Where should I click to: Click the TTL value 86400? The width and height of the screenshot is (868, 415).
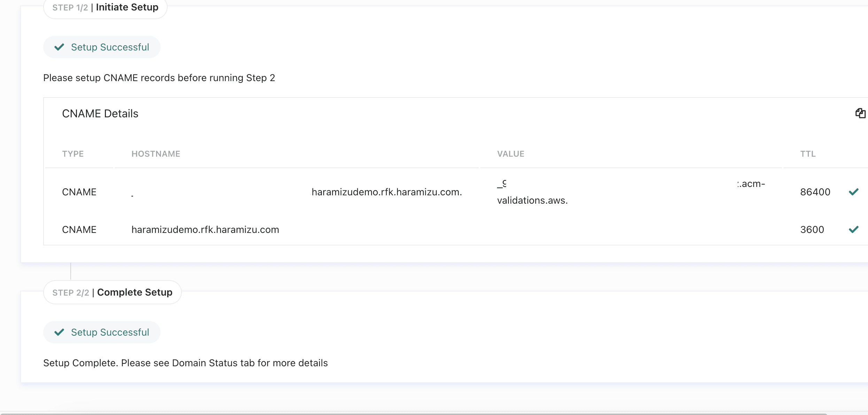click(x=815, y=192)
